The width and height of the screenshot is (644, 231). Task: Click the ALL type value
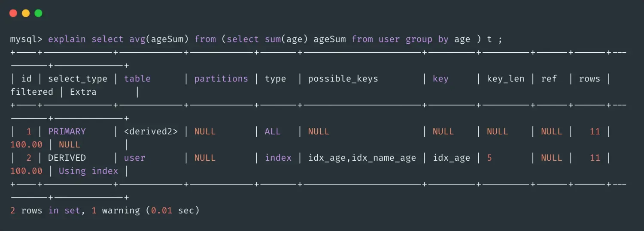click(273, 132)
